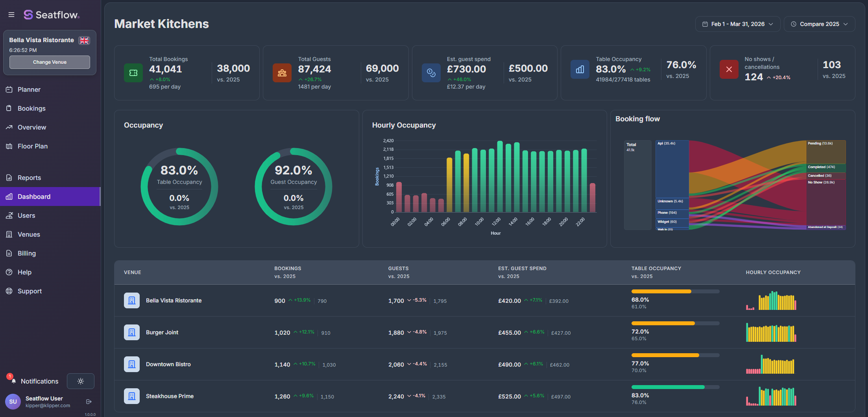Click the £525.00 spend value for Steakhouse Prime
The image size is (868, 417).
[510, 397]
